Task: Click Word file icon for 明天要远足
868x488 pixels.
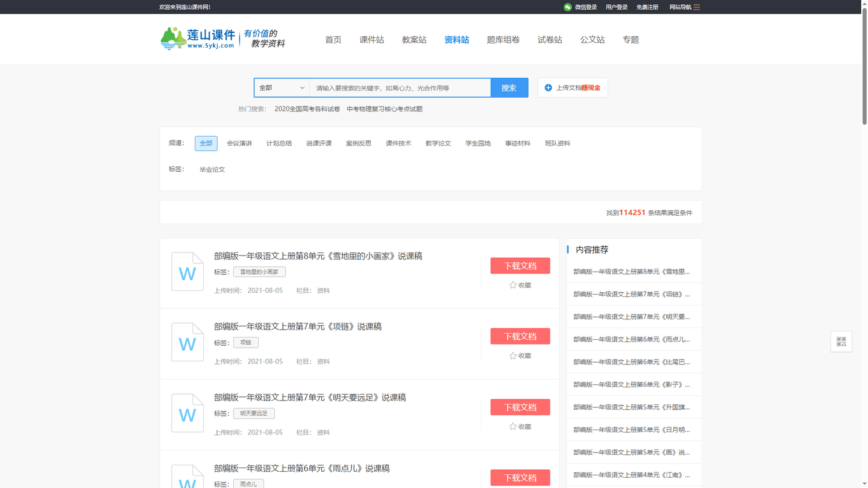Action: 187,413
